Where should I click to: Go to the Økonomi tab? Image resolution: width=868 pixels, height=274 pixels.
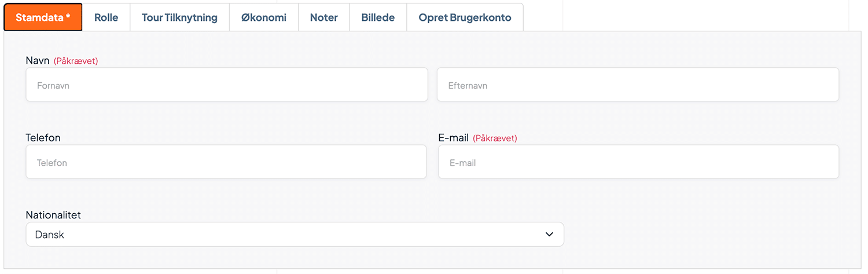[x=264, y=17]
